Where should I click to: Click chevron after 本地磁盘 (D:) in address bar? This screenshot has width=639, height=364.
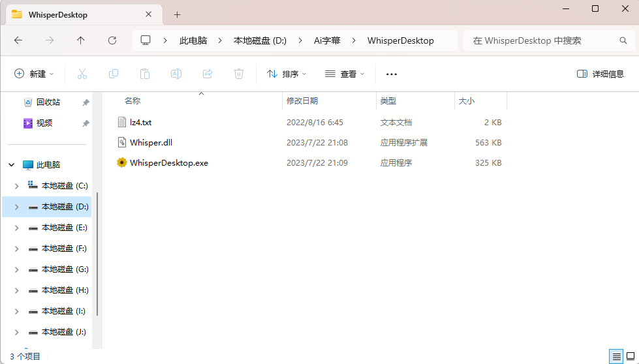[x=300, y=40]
